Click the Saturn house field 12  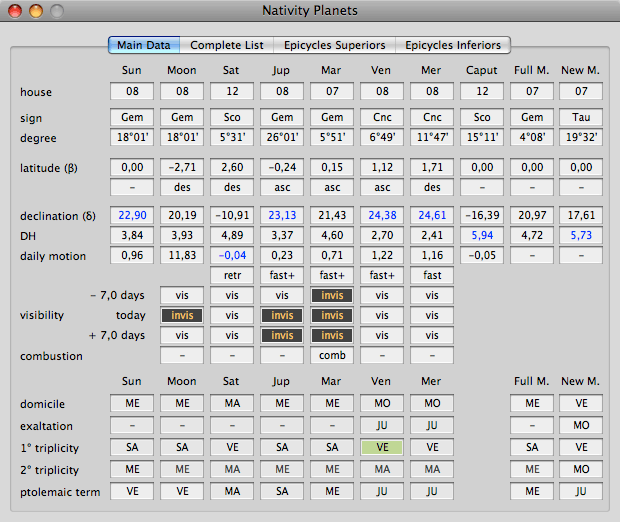tap(232, 91)
